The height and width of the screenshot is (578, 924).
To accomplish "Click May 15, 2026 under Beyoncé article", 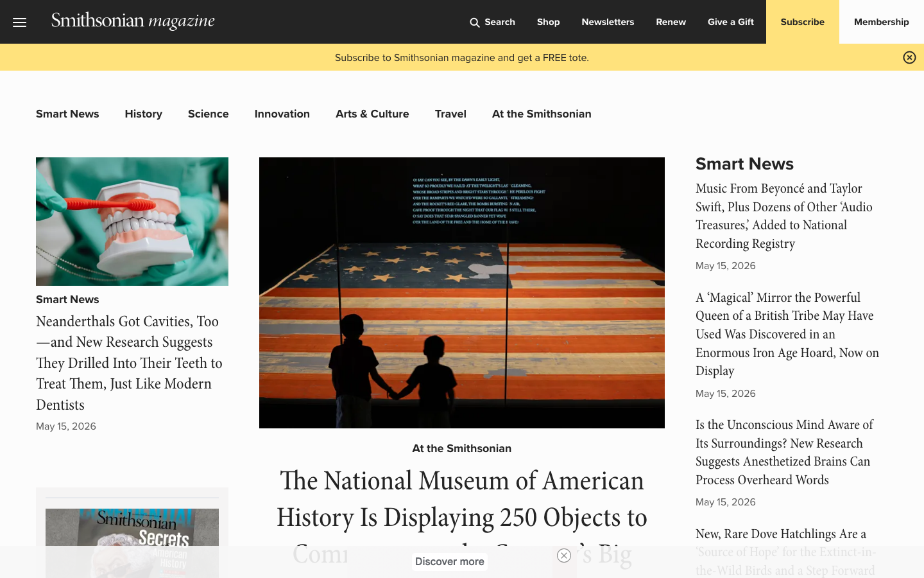I will coord(726,266).
